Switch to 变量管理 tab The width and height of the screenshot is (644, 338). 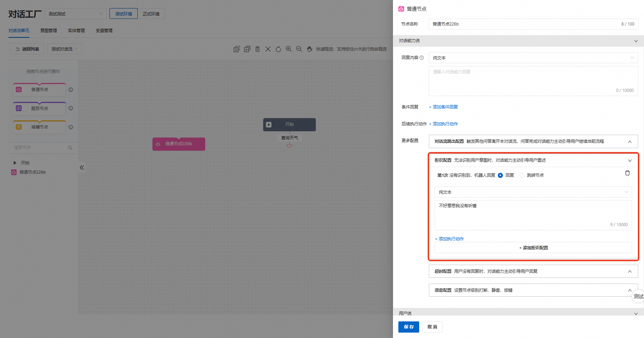[104, 30]
